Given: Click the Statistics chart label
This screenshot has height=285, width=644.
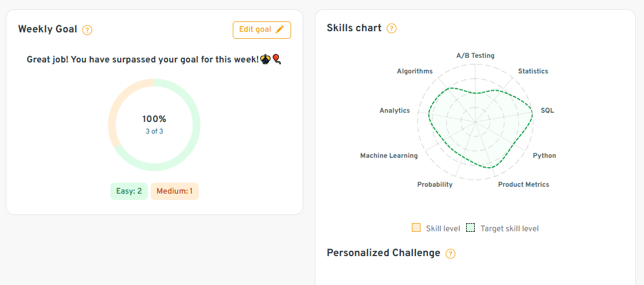Looking at the screenshot, I should (533, 71).
